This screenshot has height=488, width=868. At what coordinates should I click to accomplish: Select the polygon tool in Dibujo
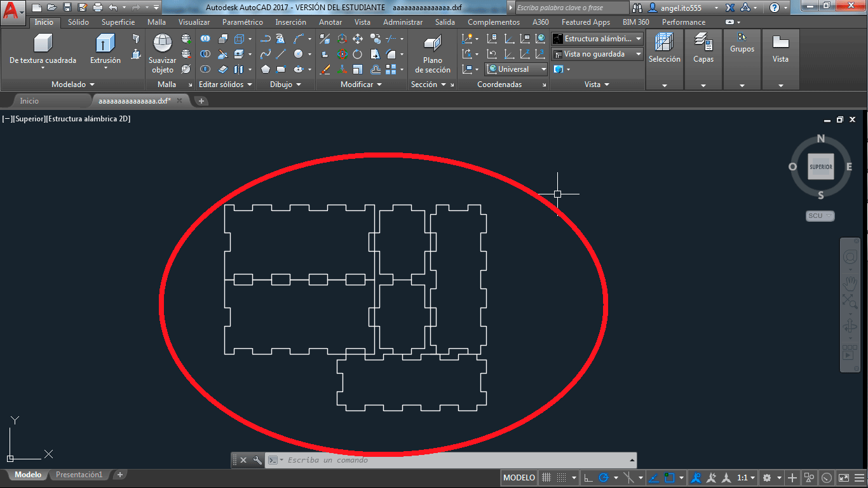click(x=265, y=69)
